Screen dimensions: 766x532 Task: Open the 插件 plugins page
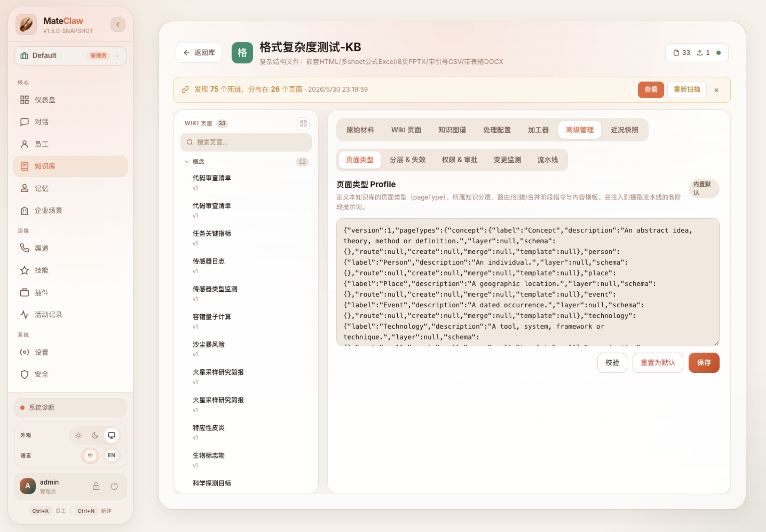point(70,292)
